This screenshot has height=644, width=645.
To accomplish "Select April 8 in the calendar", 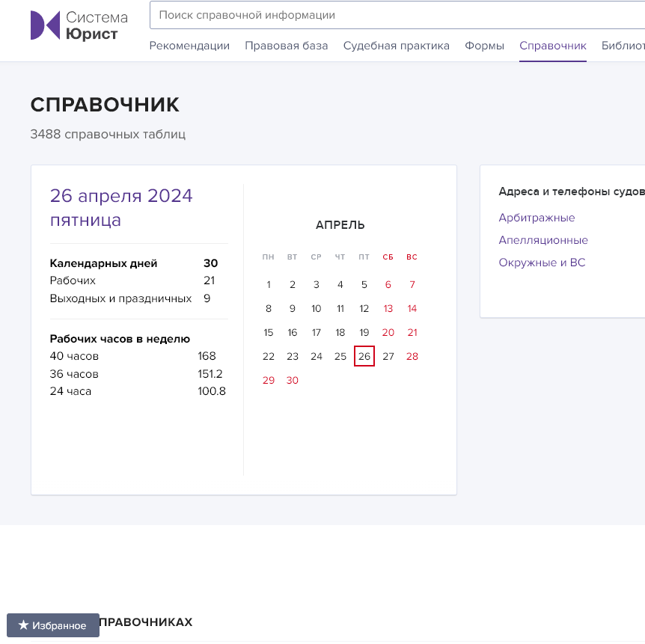I will tap(268, 308).
